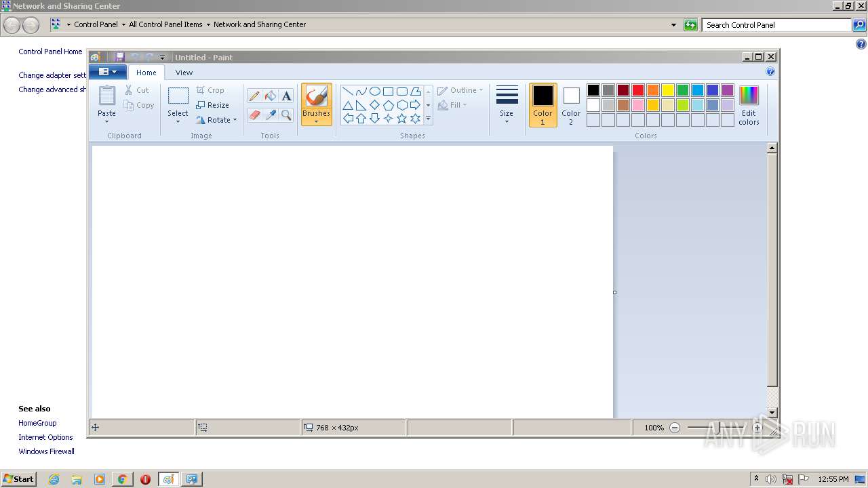Select the Eraser tool
Screen dimensions: 868x488
click(x=254, y=115)
